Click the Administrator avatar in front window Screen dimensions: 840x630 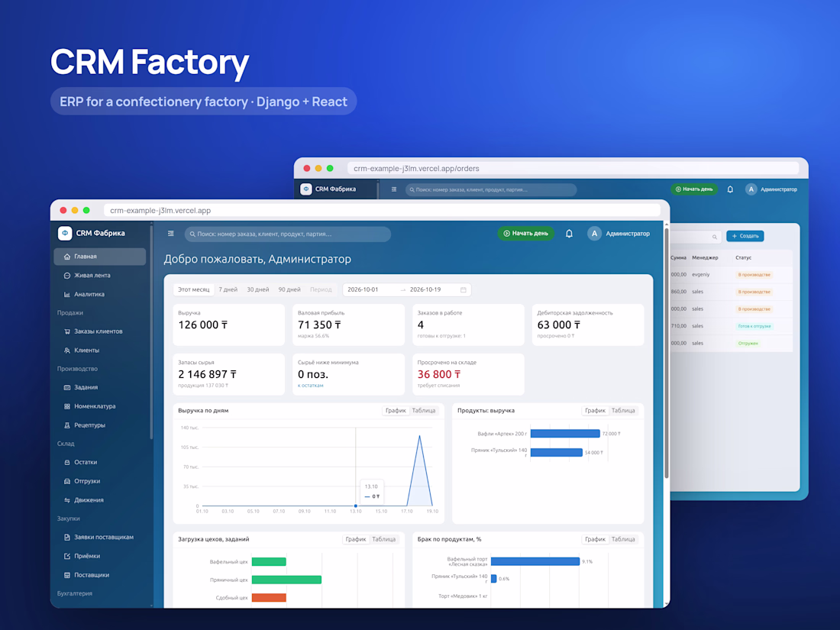pos(594,234)
